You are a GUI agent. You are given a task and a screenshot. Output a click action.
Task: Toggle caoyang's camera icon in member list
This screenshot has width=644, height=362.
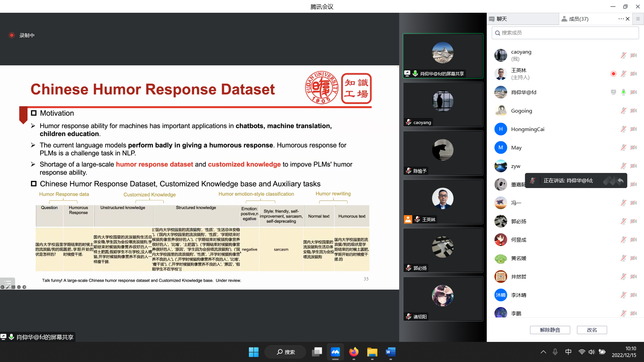pos(634,55)
